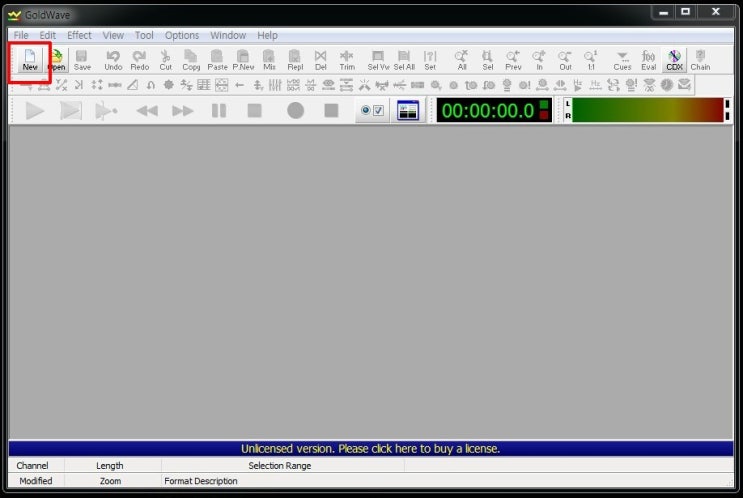Image resolution: width=743 pixels, height=498 pixels.
Task: Click the gear-shaped effect icon
Action: pyautogui.click(x=168, y=85)
